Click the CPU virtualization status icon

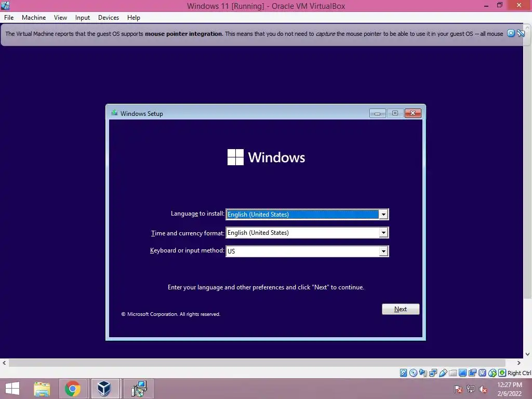pyautogui.click(x=483, y=373)
